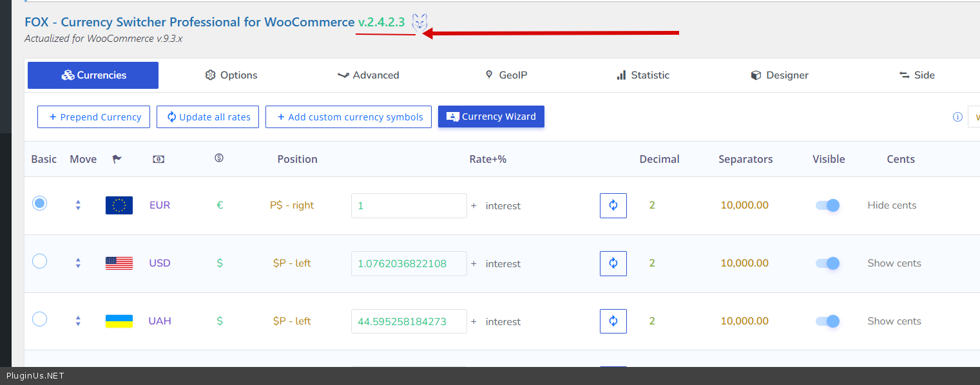The width and height of the screenshot is (980, 385).
Task: Click the US flag in USD row
Action: click(x=119, y=263)
